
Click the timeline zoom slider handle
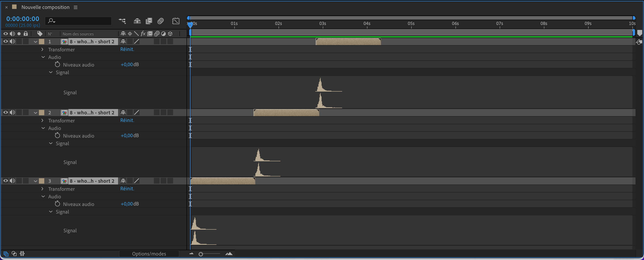click(201, 254)
